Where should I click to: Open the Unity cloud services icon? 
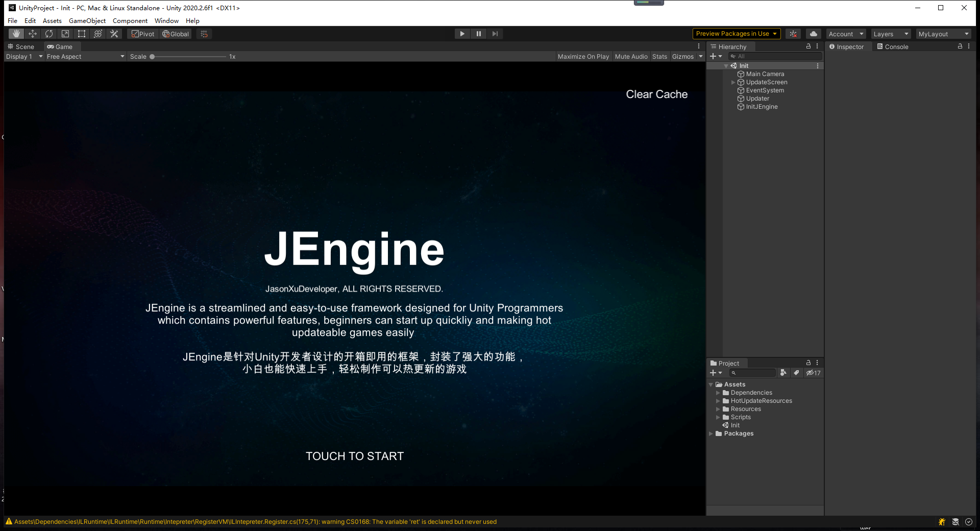click(x=813, y=33)
